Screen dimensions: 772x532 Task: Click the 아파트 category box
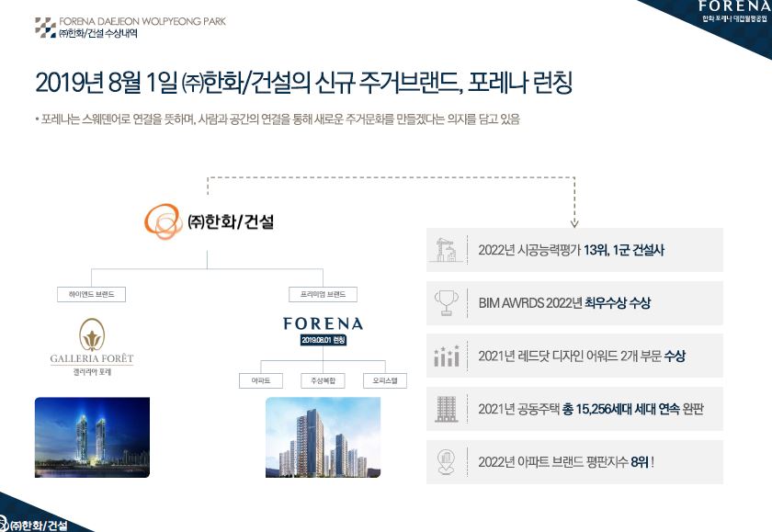click(x=261, y=381)
